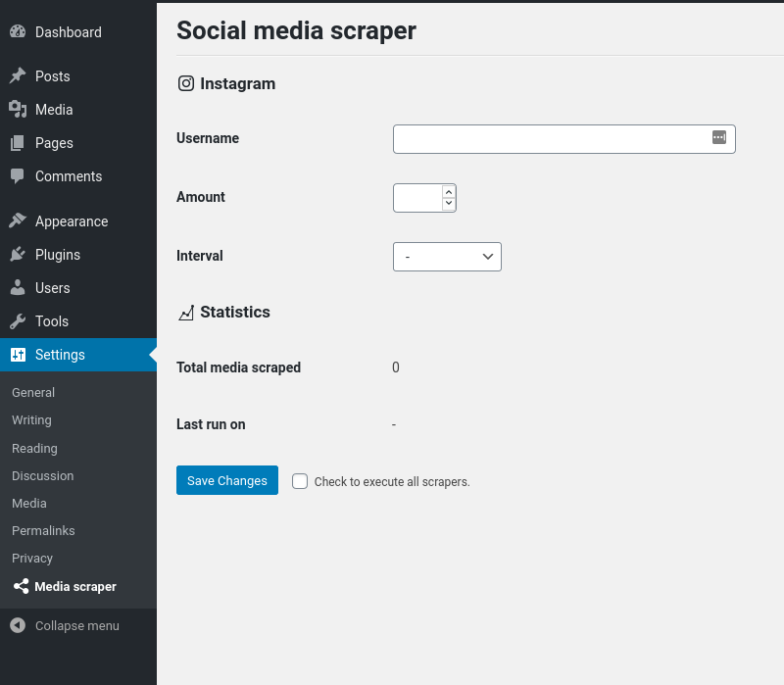Click the Users person icon
784x685 pixels.
coord(18,287)
